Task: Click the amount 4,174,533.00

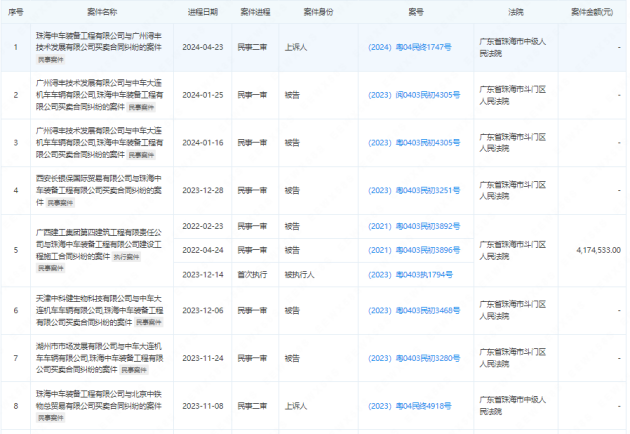Action: [598, 250]
